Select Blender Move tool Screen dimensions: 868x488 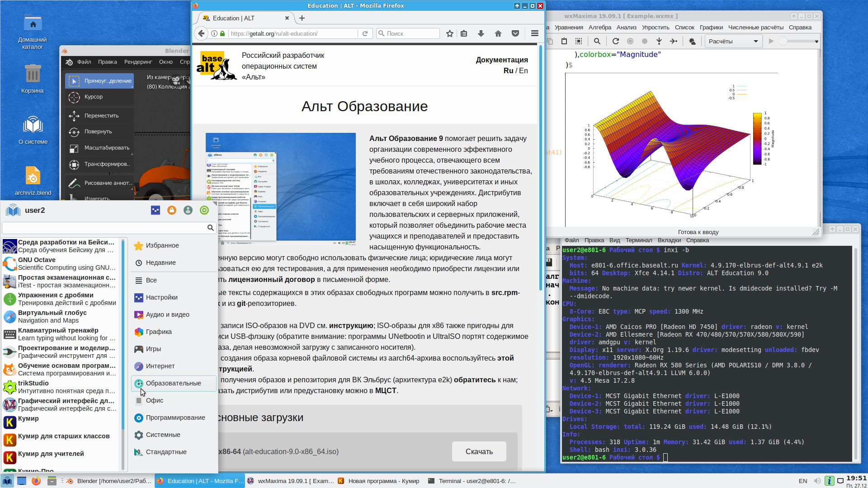tap(99, 116)
